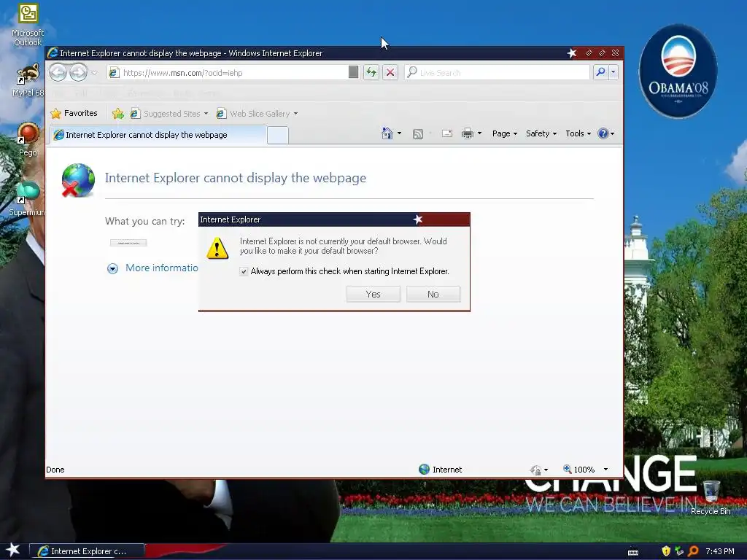Uncheck 'Always perform this check' checkbox

coord(244,271)
